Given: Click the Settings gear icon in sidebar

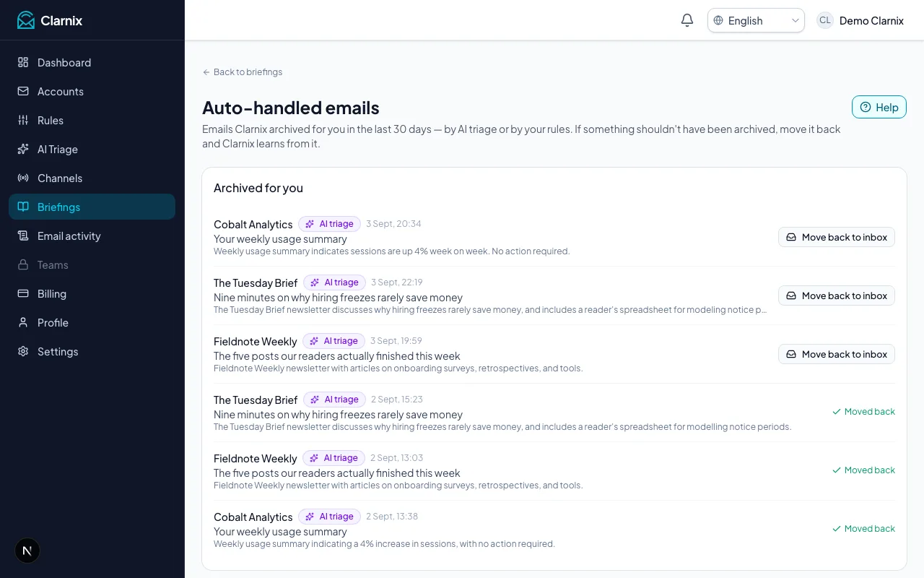Looking at the screenshot, I should [23, 351].
